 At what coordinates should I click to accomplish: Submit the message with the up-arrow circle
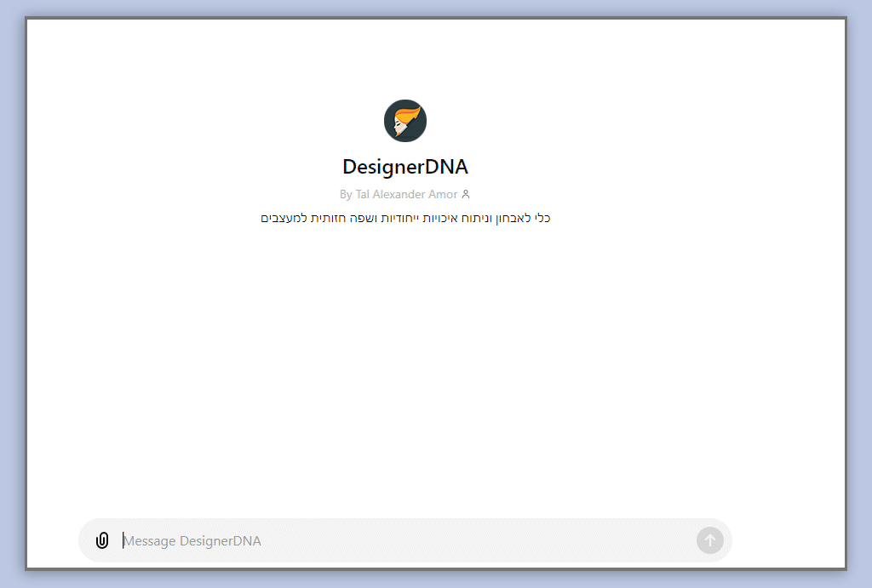click(x=709, y=540)
